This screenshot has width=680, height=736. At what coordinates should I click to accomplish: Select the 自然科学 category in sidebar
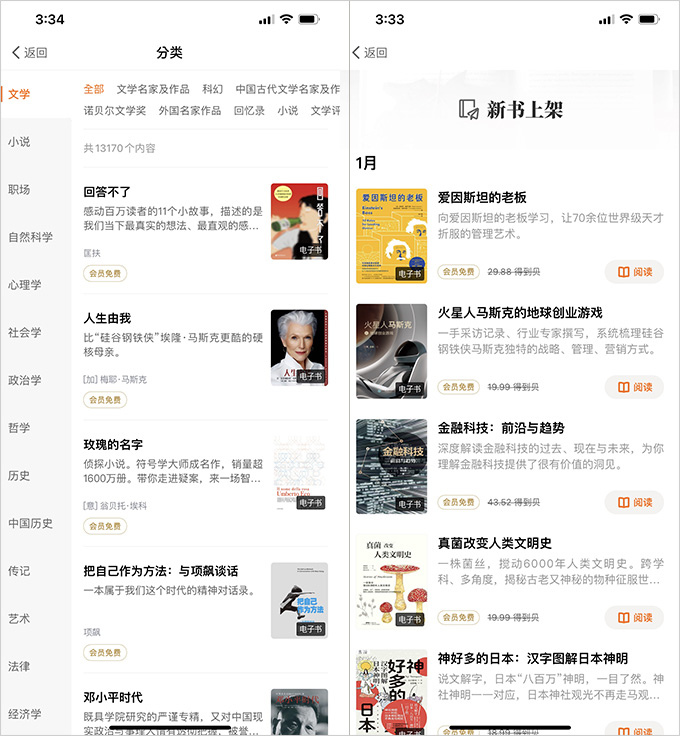[x=30, y=237]
